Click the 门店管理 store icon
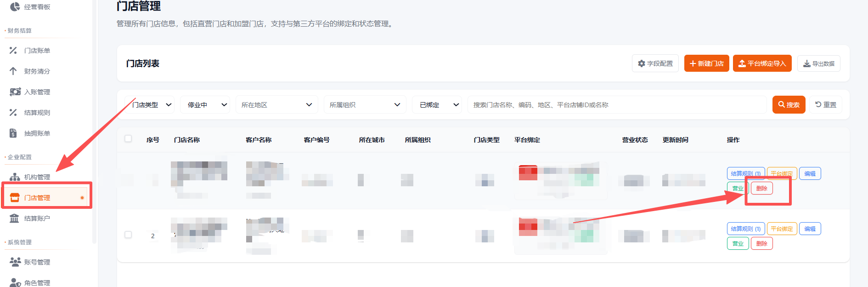868x287 pixels. tap(15, 197)
